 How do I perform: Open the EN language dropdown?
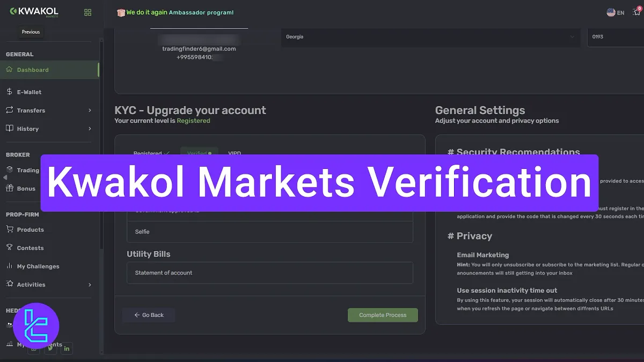614,12
